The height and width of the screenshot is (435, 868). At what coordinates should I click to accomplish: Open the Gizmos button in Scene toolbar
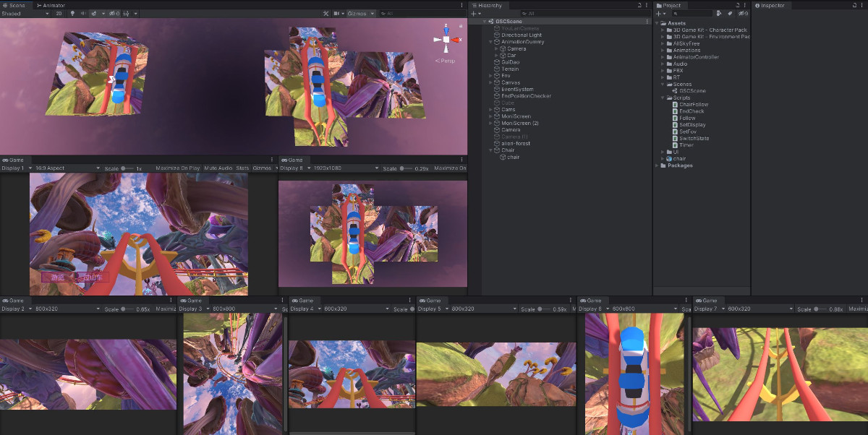(x=359, y=13)
